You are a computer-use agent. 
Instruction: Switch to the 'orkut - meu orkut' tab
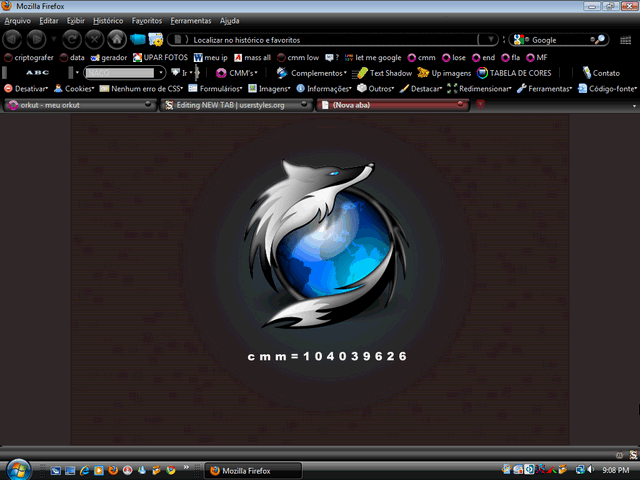pyautogui.click(x=80, y=105)
